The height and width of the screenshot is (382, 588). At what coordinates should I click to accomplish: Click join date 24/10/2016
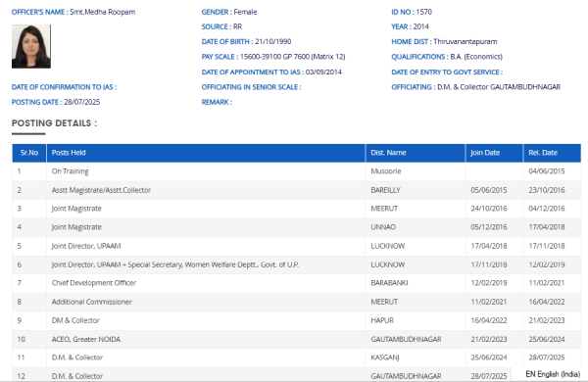point(489,209)
